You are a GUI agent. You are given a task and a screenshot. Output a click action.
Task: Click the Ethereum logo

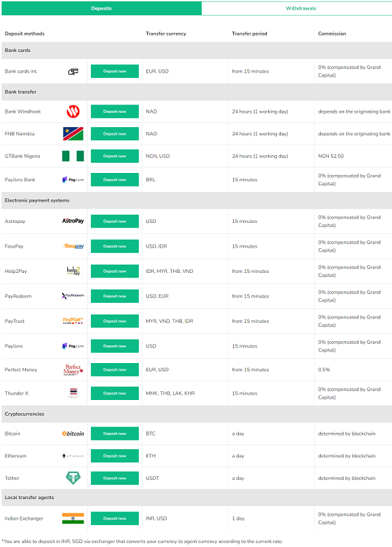73,456
